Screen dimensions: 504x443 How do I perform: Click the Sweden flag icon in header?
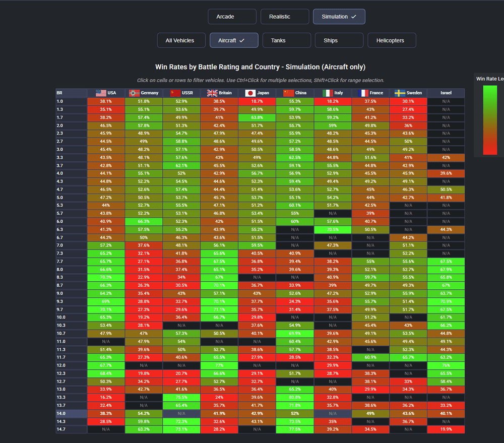click(x=400, y=93)
